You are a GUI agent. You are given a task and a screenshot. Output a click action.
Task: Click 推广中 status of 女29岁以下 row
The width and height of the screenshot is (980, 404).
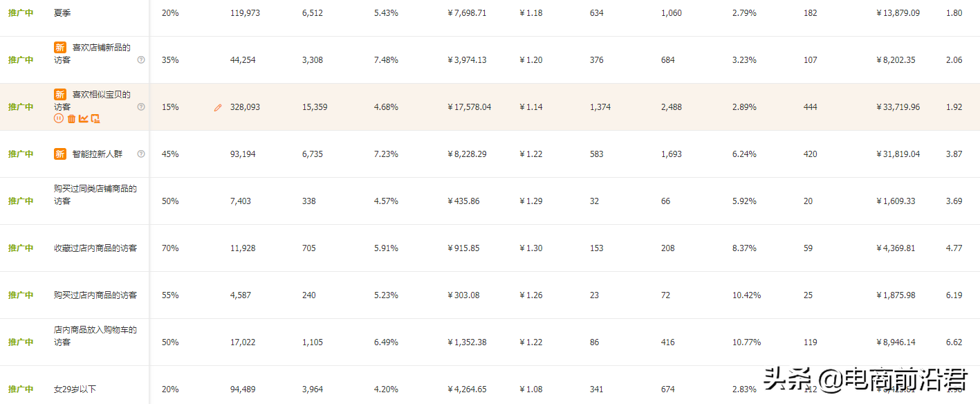pos(21,389)
